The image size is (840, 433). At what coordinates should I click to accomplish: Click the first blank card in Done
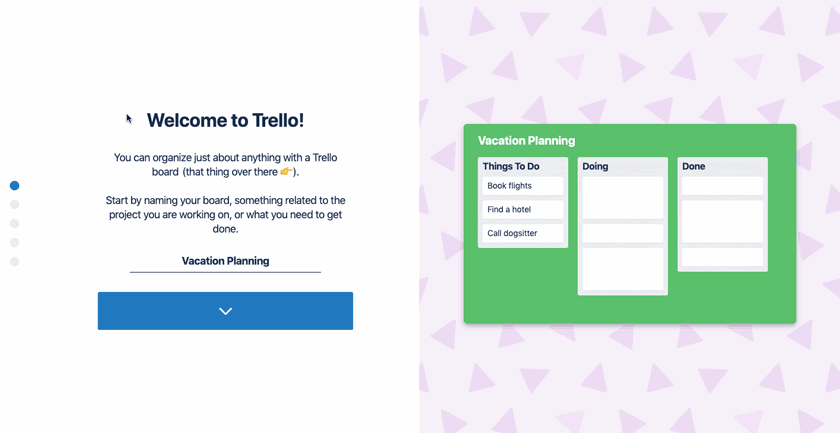722,186
